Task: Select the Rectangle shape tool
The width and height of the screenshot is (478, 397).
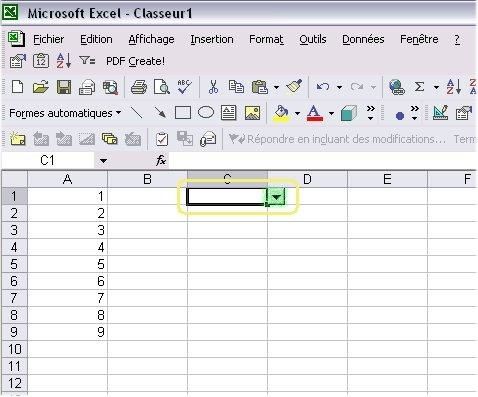Action: point(183,113)
